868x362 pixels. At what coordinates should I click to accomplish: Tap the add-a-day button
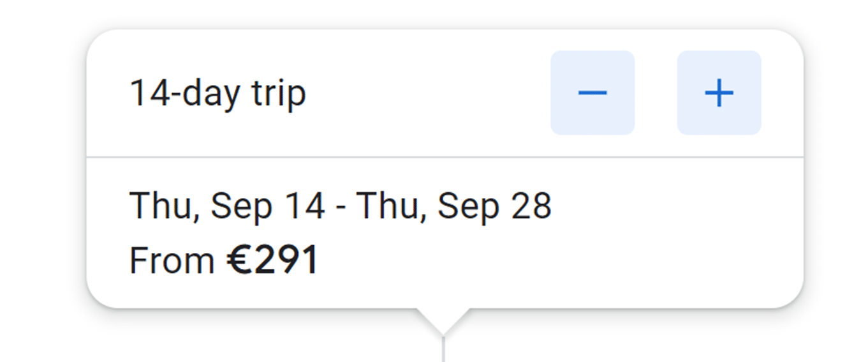pos(719,93)
